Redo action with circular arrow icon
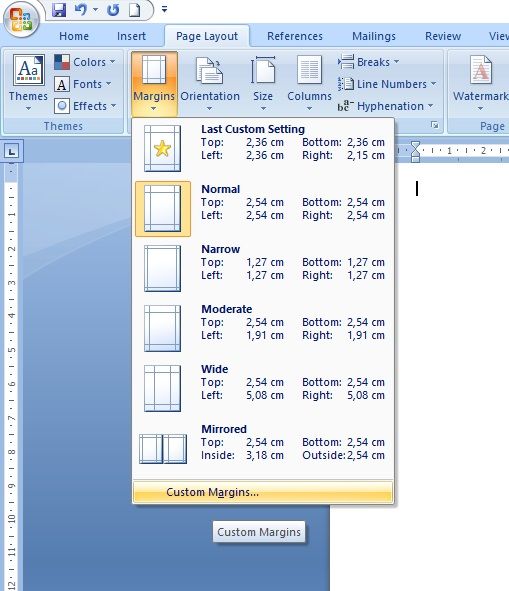509x591 pixels. pos(113,9)
